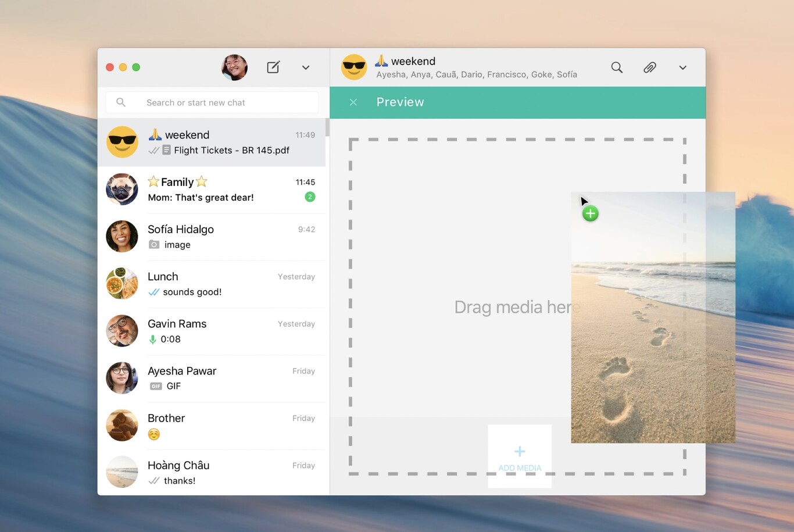
Task: Click the 'sounds good!' message preview
Action: [192, 292]
